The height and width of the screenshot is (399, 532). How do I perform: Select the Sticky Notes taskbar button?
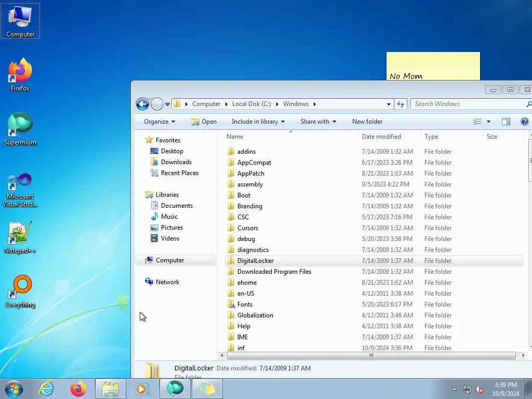pyautogui.click(x=207, y=389)
